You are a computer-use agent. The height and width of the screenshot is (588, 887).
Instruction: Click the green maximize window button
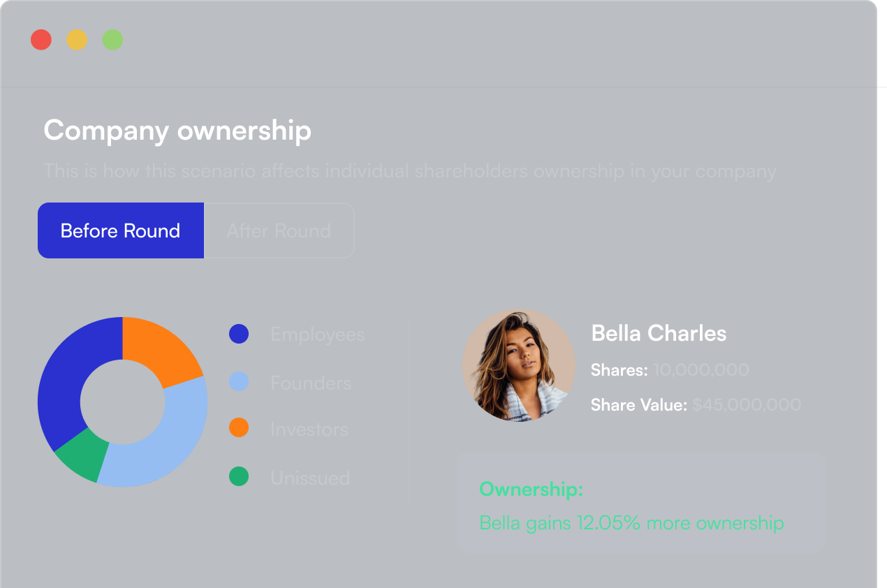(112, 40)
